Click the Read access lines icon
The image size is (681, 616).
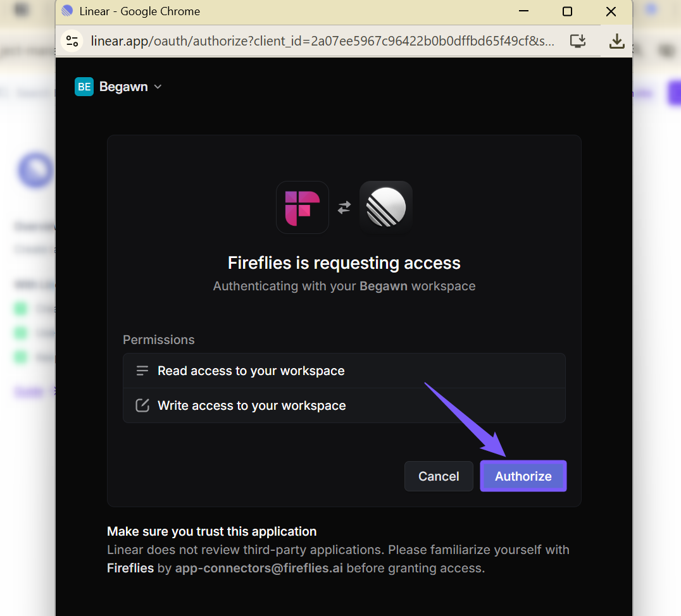(142, 371)
